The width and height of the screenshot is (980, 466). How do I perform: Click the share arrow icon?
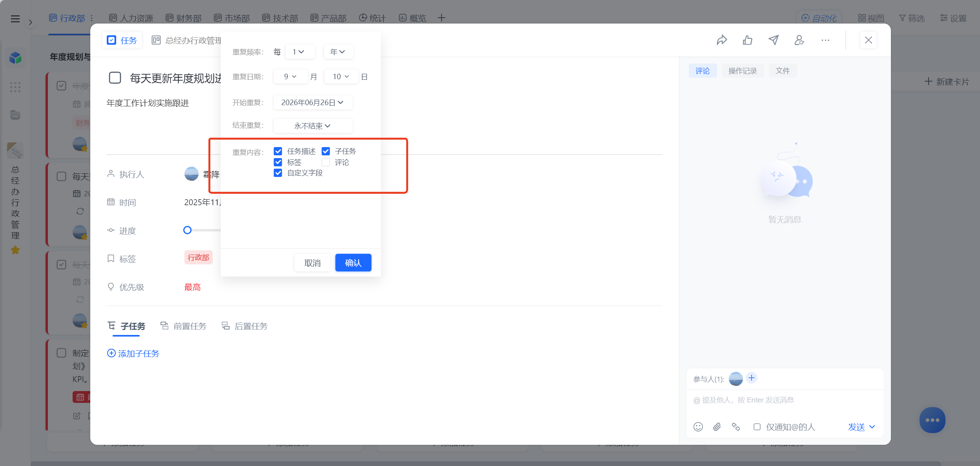pyautogui.click(x=722, y=40)
